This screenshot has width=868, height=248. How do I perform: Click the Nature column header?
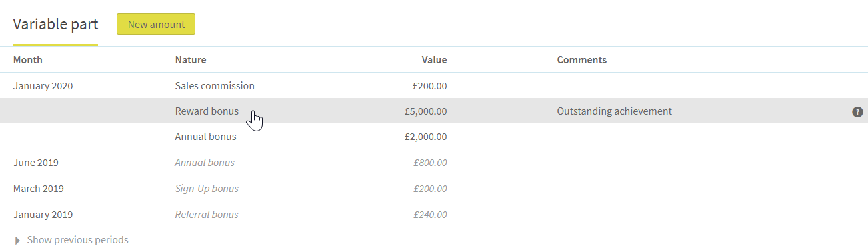[191, 60]
